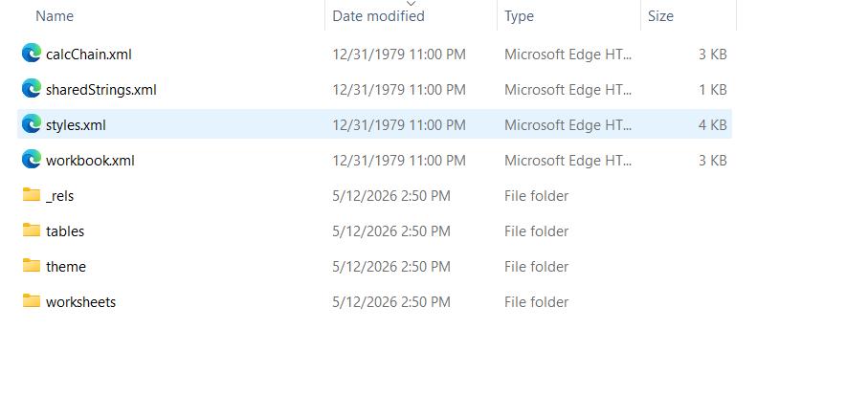868x417 pixels.
Task: Select the tables folder icon
Action: point(32,230)
